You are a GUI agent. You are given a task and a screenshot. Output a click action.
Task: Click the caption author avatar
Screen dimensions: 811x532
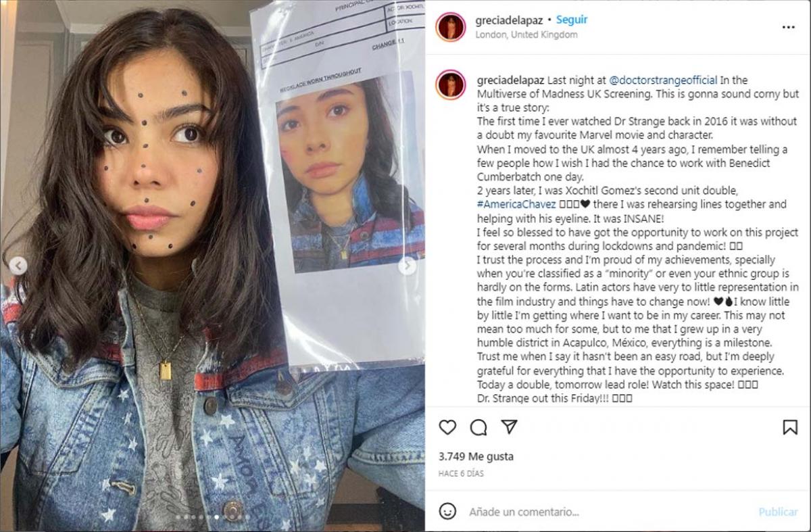point(451,84)
